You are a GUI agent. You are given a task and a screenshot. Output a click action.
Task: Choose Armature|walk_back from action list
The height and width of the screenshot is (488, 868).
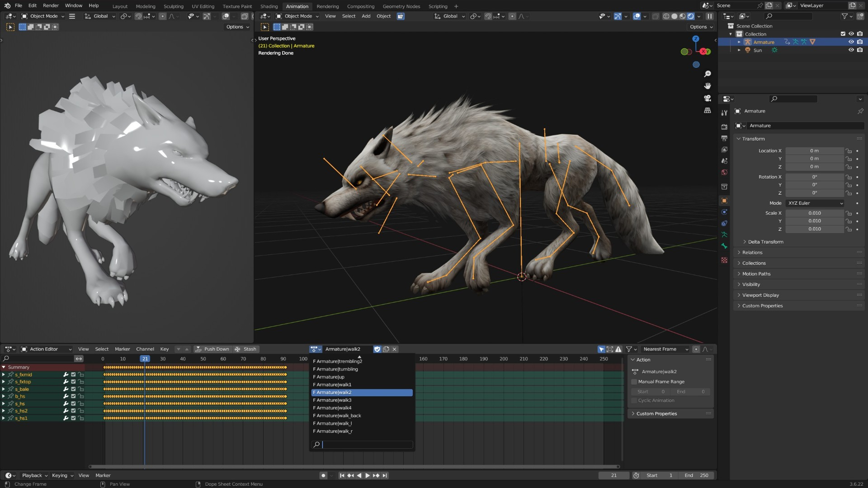coord(362,416)
